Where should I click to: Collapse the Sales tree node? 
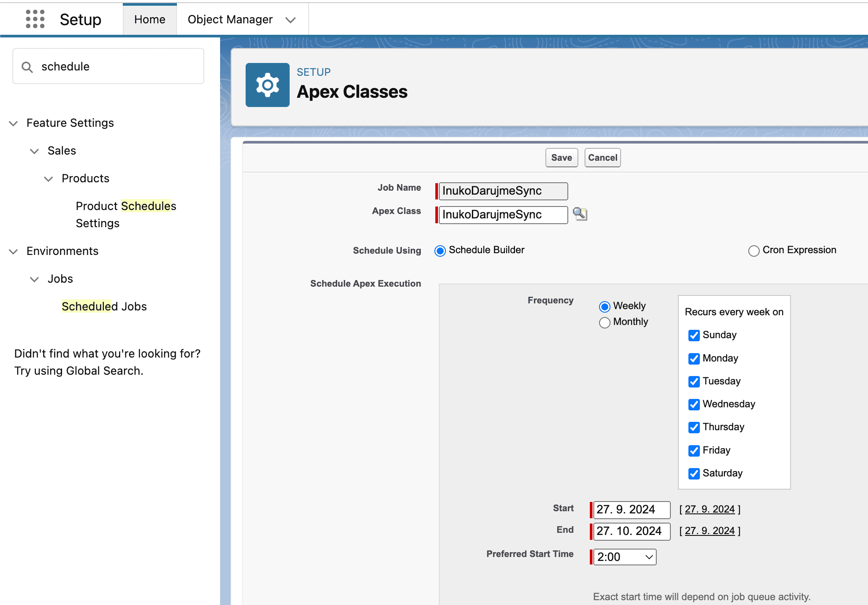(34, 151)
